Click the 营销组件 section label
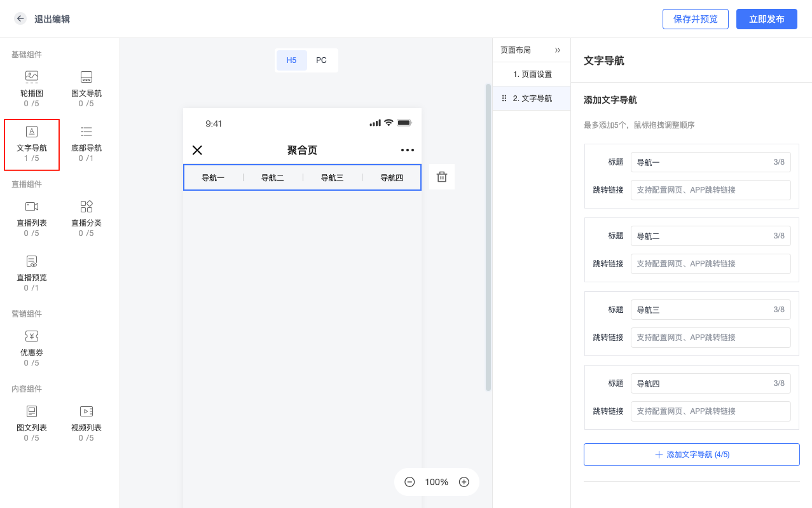 [x=27, y=314]
